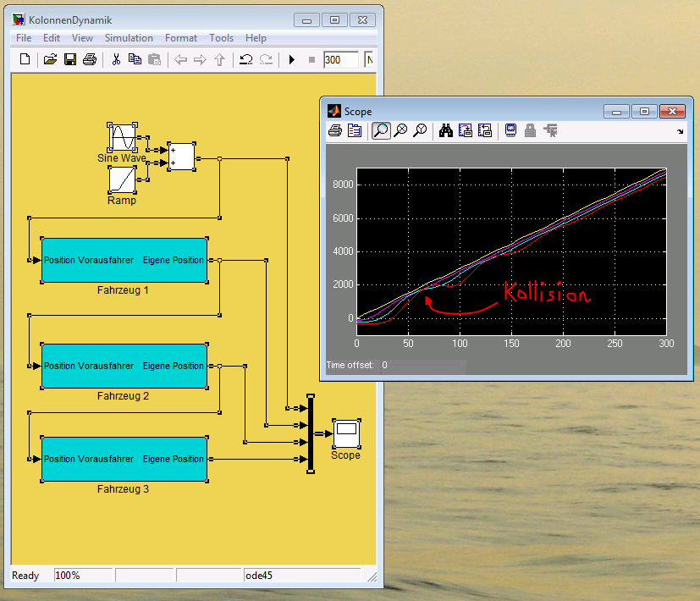Viewport: 700px width, 601px height.
Task: Toggle the floating scope icon
Action: tap(510, 130)
